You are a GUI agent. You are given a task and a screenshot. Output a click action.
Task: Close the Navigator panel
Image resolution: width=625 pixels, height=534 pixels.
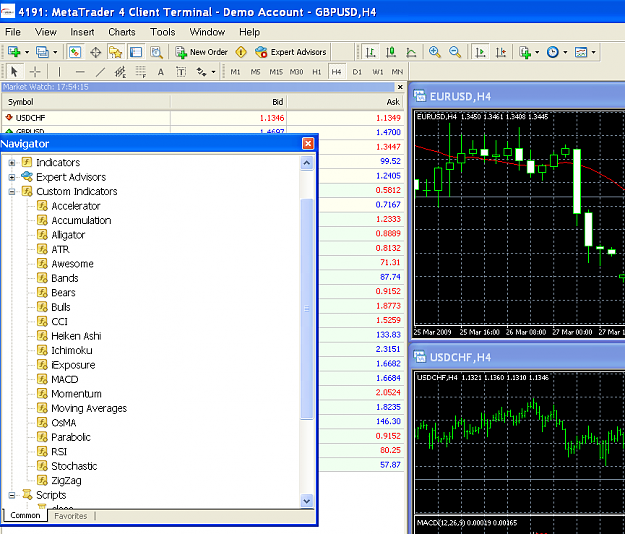(308, 143)
